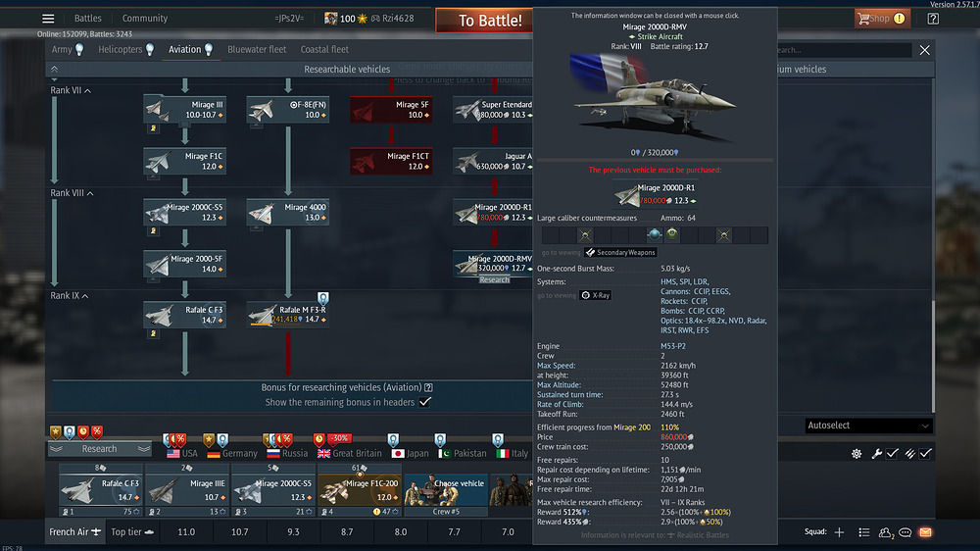Open Secondary Weapons viewing button
Image resolution: width=980 pixels, height=551 pixels.
(x=620, y=252)
